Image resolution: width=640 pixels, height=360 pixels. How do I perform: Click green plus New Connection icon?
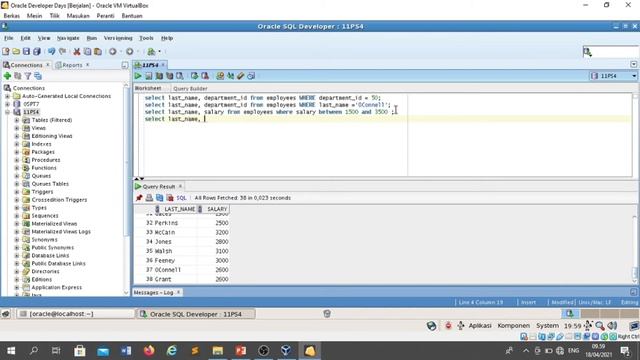(7, 76)
